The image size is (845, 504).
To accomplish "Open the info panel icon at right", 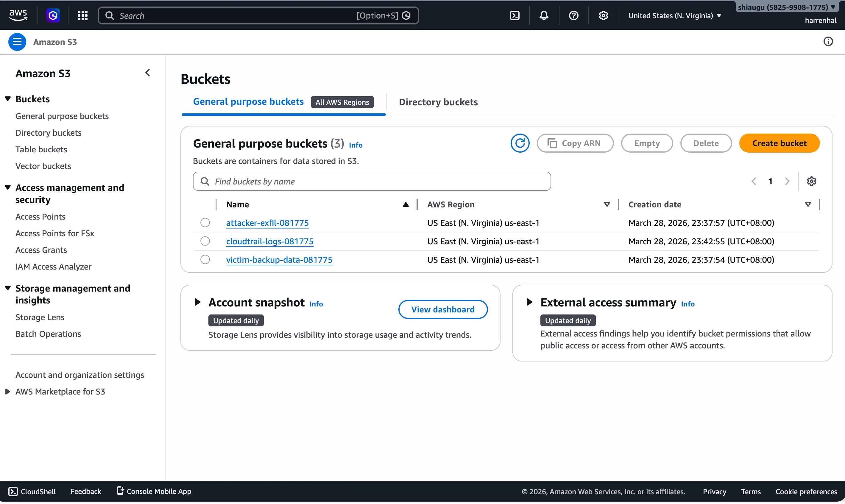I will tap(828, 41).
